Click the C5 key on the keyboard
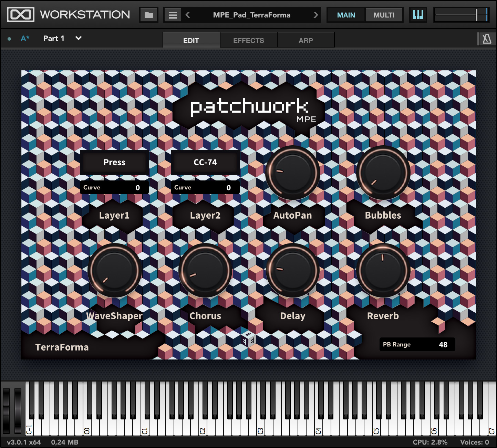This screenshot has width=497, height=448. coord(376,427)
